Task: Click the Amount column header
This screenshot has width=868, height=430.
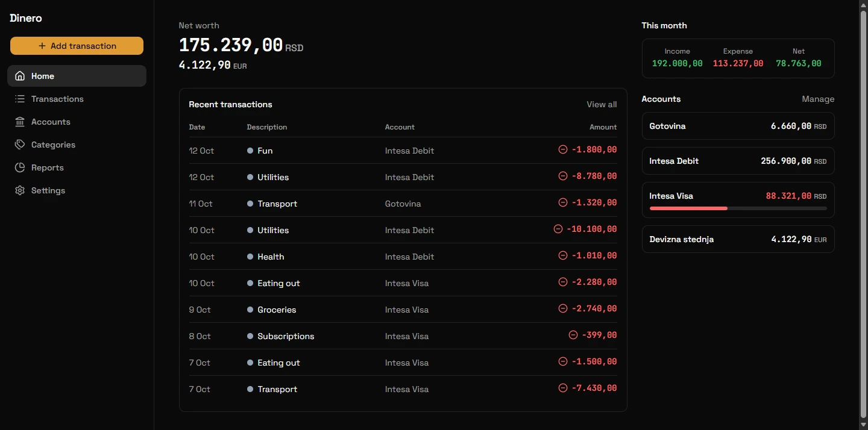Action: (603, 127)
